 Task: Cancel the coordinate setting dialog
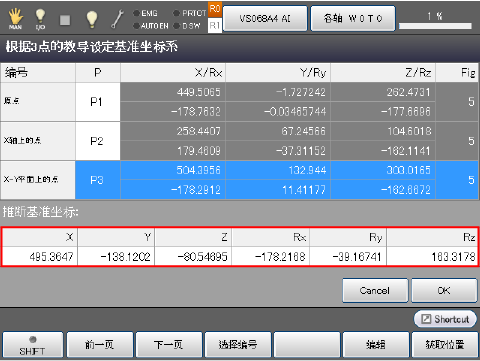coord(375,291)
